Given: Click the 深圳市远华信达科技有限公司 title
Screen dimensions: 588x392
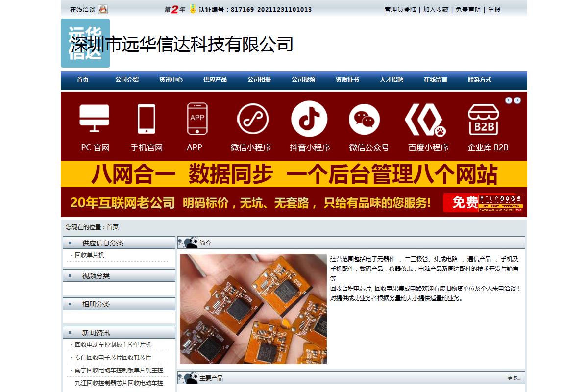Looking at the screenshot, I should 182,44.
